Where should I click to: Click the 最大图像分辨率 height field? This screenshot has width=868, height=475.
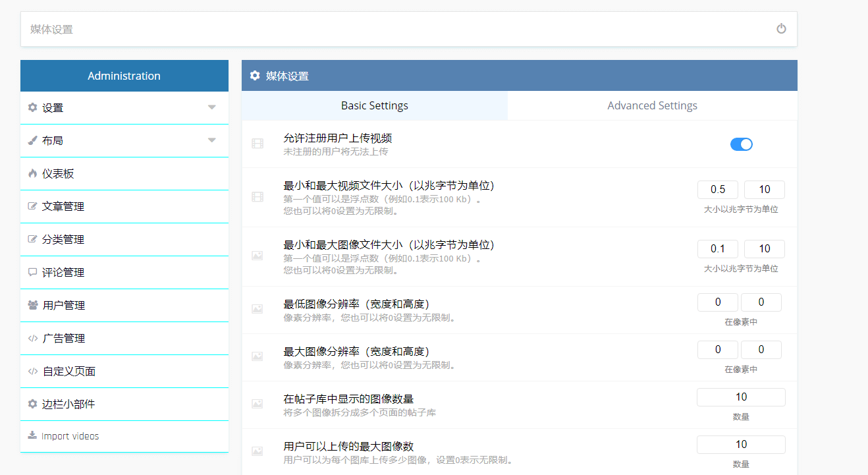761,350
